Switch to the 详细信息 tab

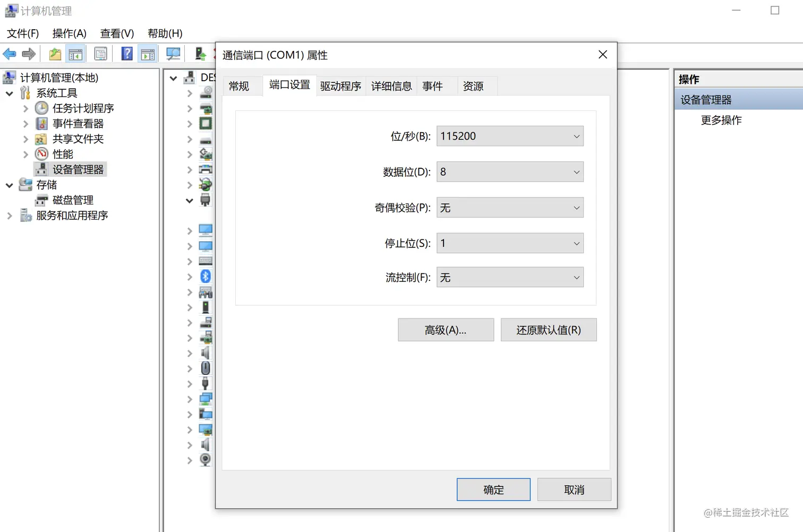pos(391,86)
